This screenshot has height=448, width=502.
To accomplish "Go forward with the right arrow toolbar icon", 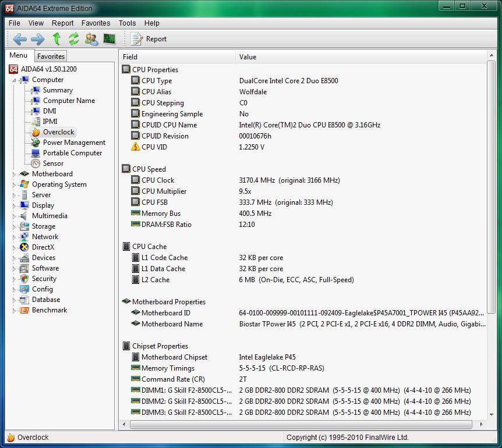I will click(x=38, y=39).
